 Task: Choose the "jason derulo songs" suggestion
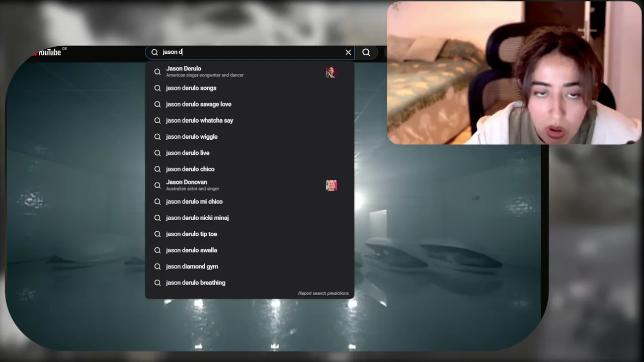250,88
